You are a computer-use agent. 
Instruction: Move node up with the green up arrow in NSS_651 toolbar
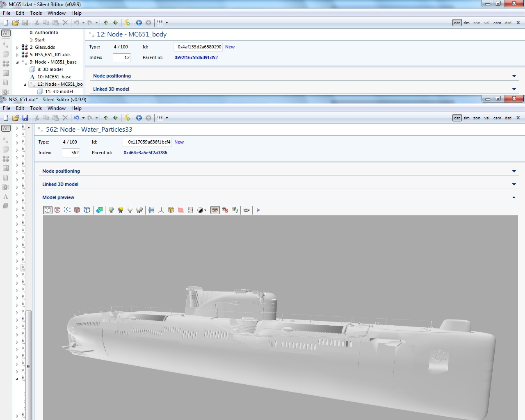coord(106,118)
